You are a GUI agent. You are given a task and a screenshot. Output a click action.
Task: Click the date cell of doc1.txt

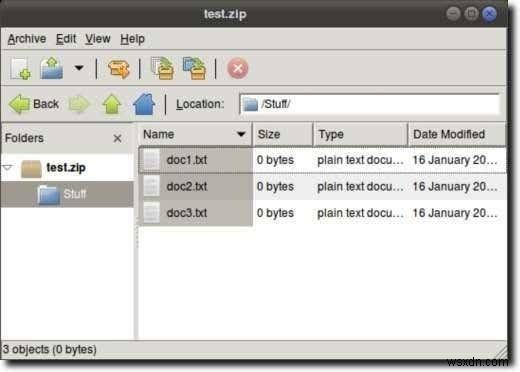click(455, 160)
